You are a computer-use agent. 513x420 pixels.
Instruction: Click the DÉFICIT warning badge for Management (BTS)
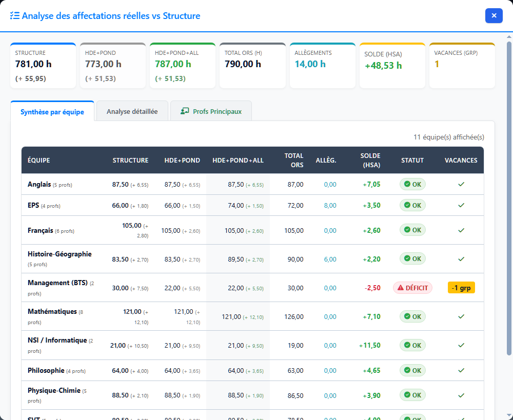click(x=412, y=288)
